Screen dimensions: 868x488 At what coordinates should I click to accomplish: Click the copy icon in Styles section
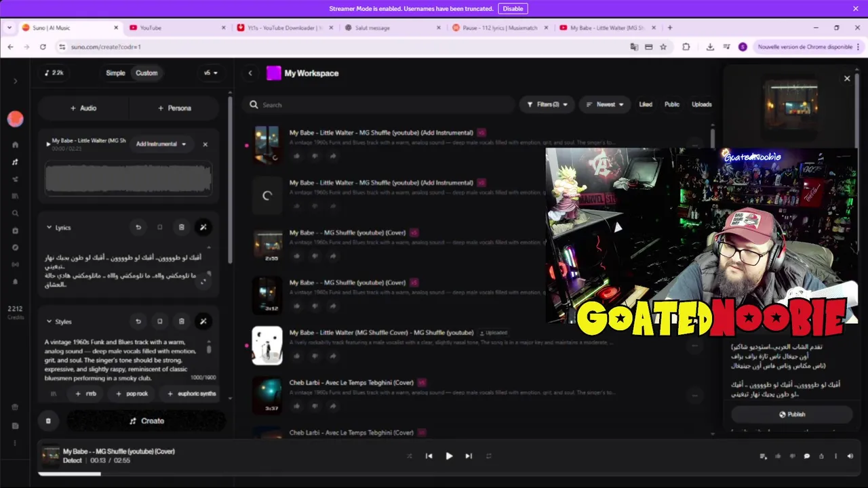[160, 321]
